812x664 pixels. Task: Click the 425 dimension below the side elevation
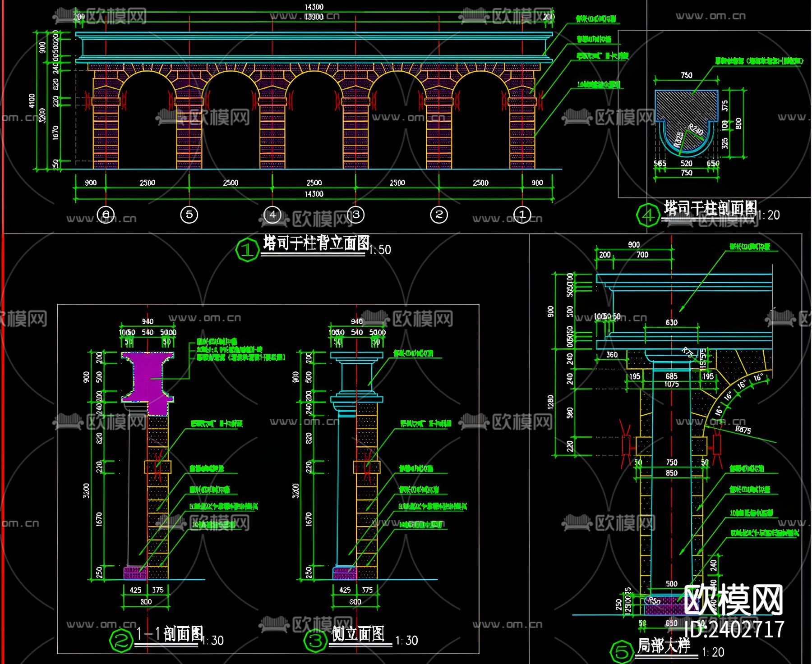coord(345,590)
